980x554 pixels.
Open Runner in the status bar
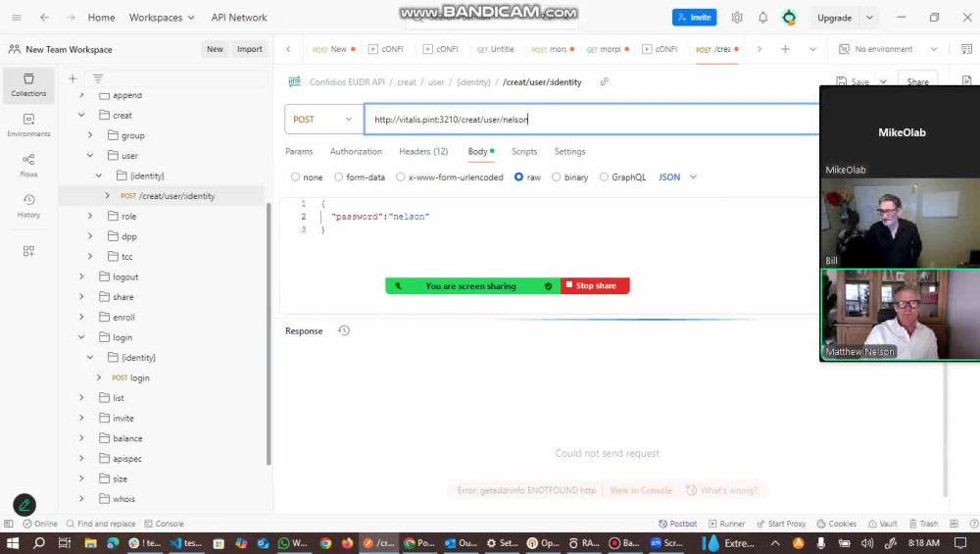726,524
